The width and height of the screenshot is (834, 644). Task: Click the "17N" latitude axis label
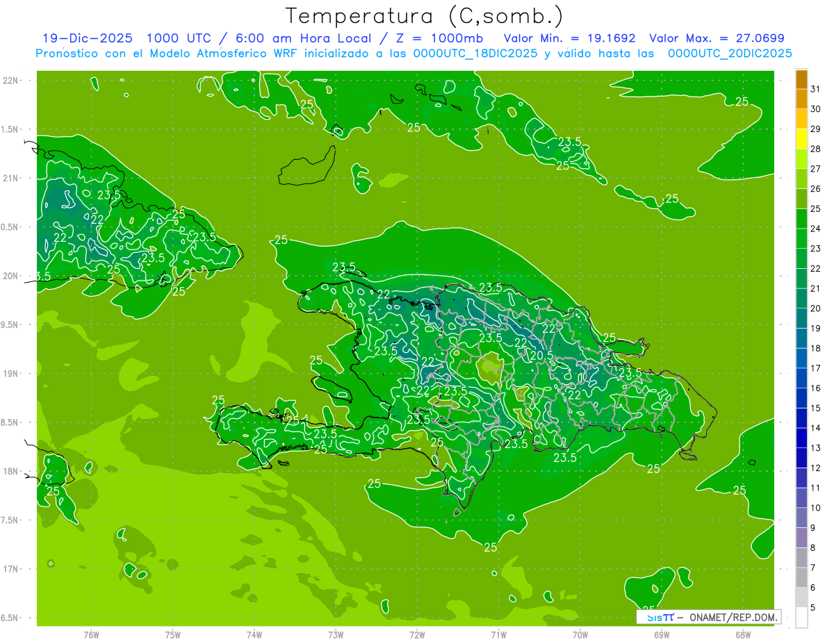10,569
